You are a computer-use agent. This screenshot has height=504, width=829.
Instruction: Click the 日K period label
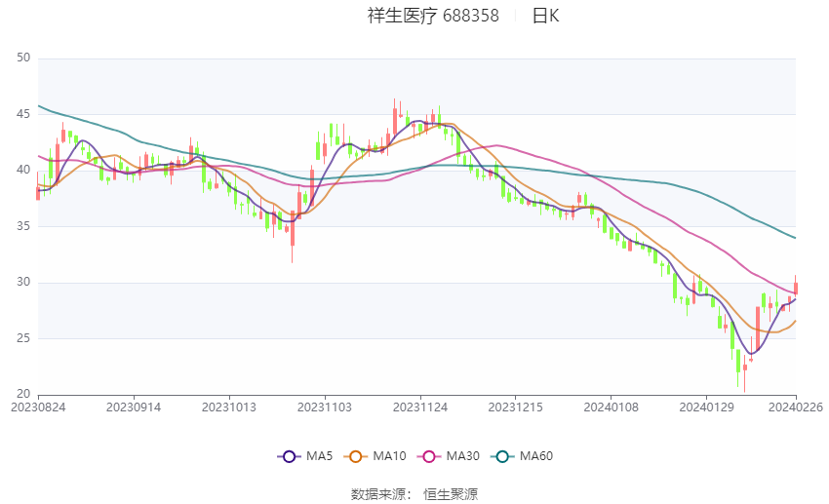pos(545,16)
